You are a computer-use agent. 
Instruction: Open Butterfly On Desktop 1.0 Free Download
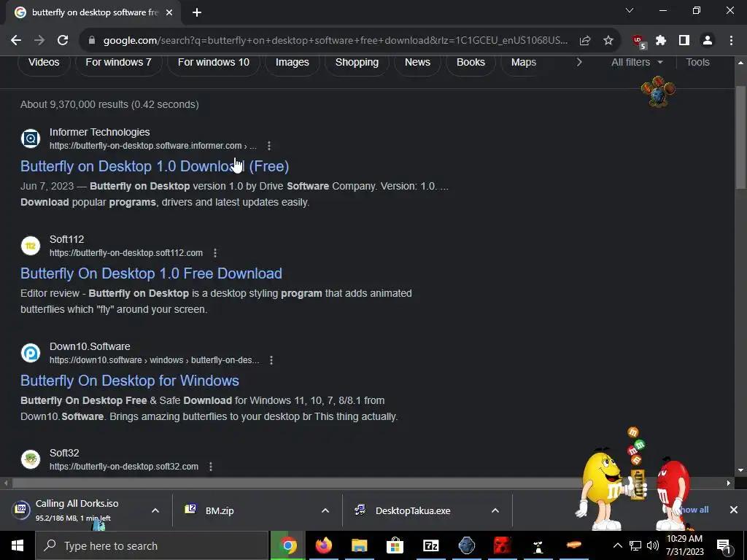[151, 273]
